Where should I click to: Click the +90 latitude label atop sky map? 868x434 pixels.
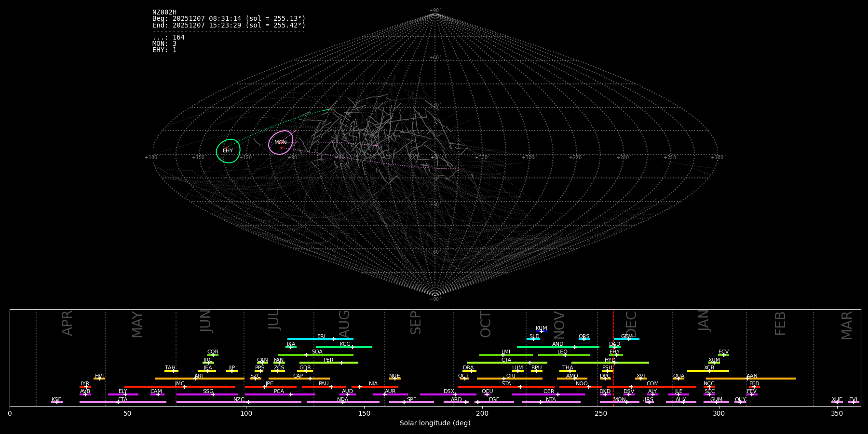(434, 11)
